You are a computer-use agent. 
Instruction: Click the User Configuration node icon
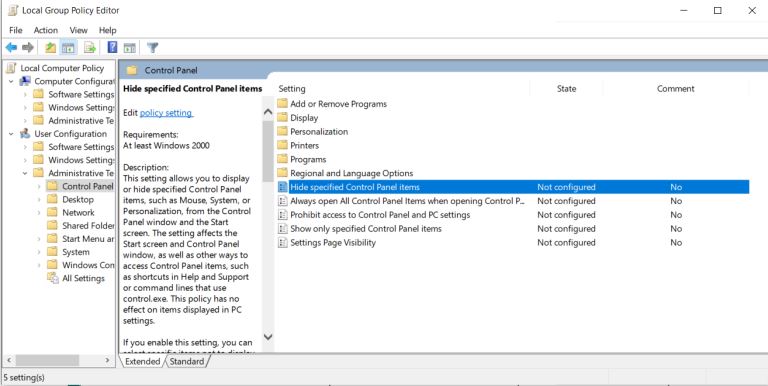point(25,134)
